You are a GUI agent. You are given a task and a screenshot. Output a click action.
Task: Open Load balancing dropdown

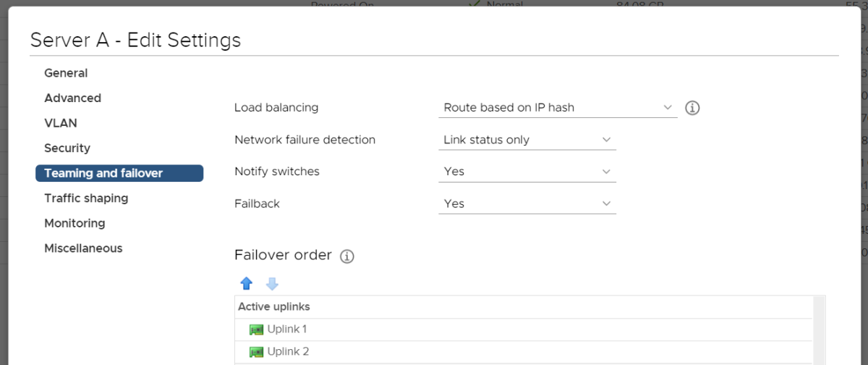pyautogui.click(x=558, y=108)
